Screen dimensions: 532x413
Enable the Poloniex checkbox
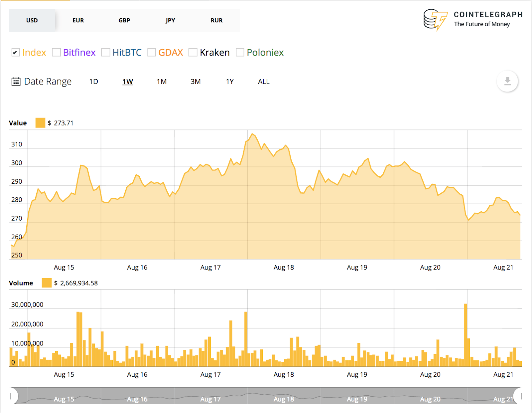pos(240,52)
